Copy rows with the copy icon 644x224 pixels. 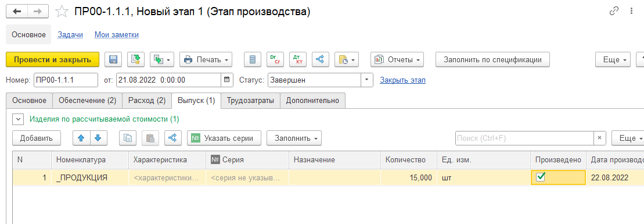click(x=128, y=138)
